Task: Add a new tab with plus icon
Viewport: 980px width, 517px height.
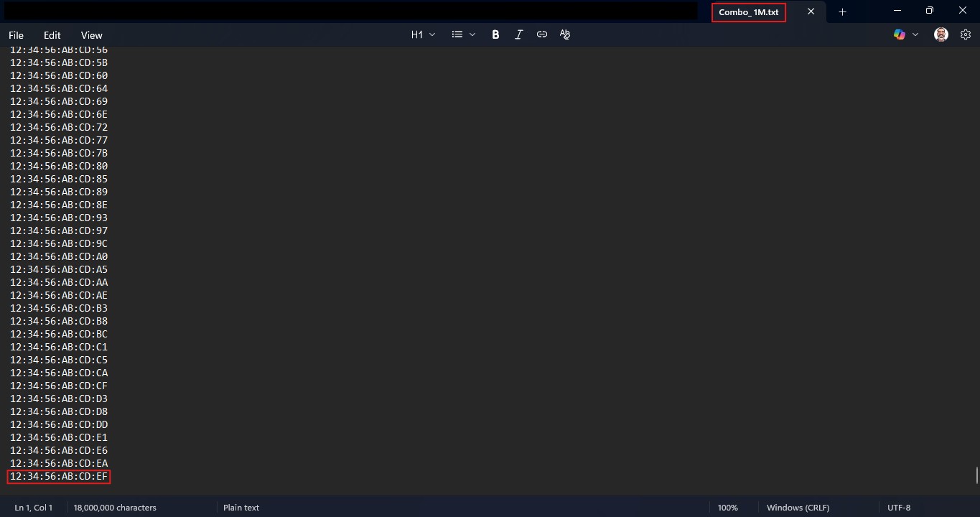Action: (x=843, y=11)
